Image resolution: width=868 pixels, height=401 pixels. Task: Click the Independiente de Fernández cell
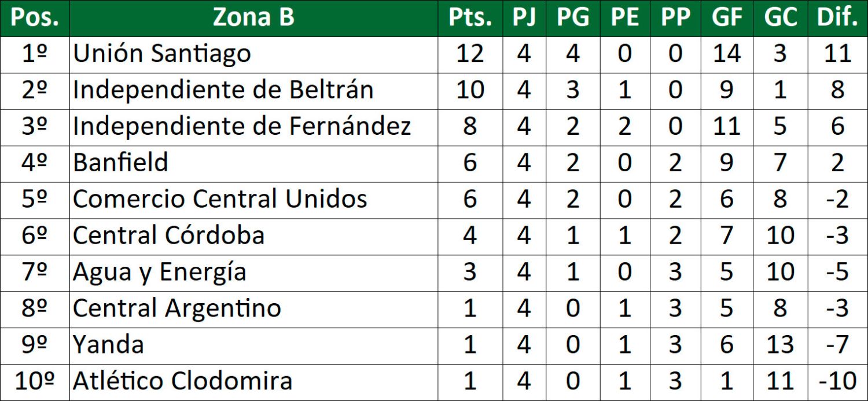242,127
